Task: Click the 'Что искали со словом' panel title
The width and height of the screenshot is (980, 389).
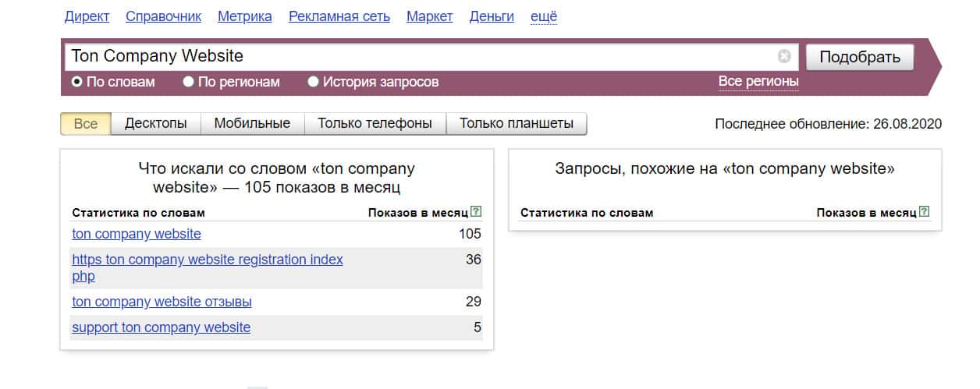Action: pyautogui.click(x=276, y=178)
